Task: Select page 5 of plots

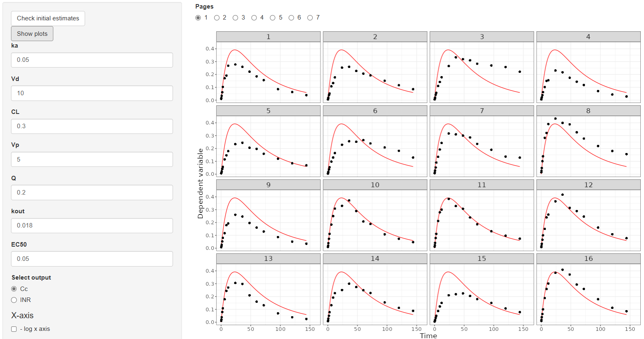Action: coord(273,17)
